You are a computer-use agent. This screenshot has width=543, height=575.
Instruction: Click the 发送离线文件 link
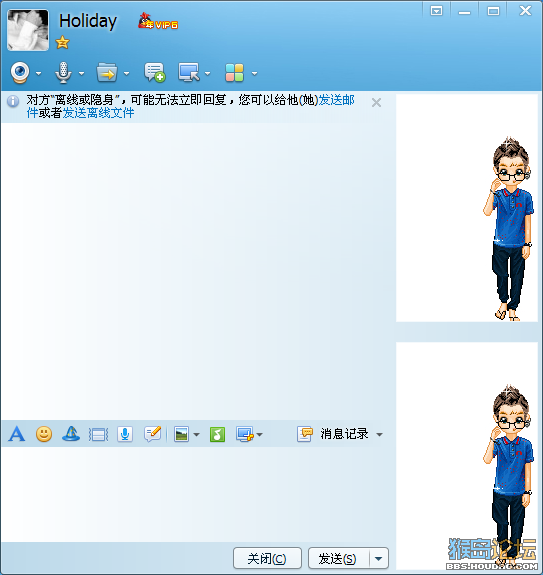(x=98, y=113)
